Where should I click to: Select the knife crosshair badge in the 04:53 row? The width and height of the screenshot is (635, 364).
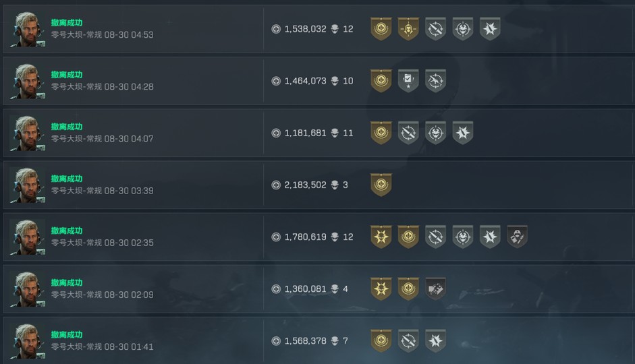pyautogui.click(x=435, y=29)
